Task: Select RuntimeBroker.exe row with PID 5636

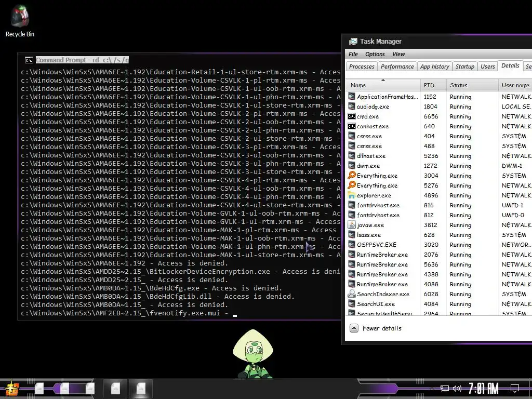Action: coord(439,264)
